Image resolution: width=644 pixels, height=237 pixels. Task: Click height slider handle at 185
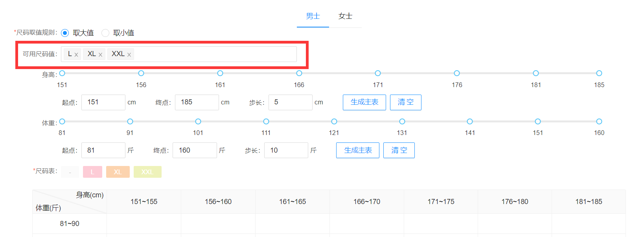[x=599, y=73]
